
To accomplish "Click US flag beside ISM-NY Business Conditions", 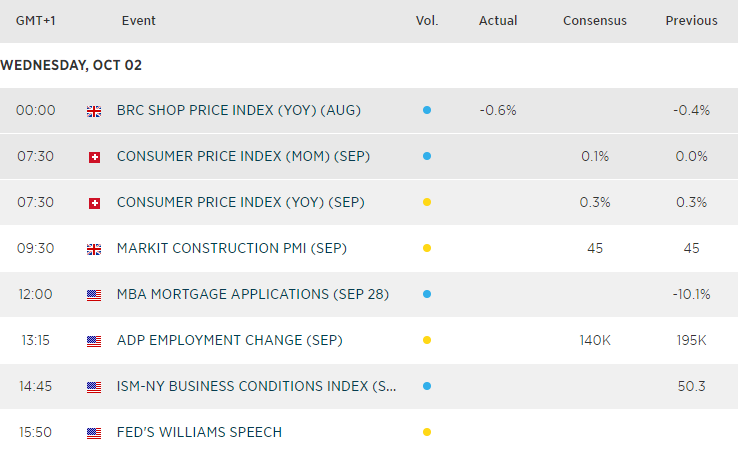I will tap(94, 387).
